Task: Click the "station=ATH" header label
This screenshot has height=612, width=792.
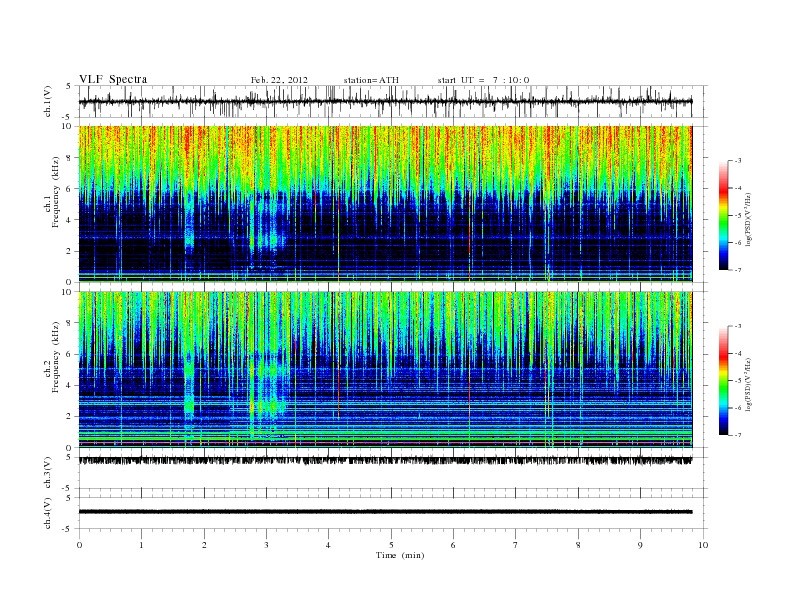Action: coord(371,80)
